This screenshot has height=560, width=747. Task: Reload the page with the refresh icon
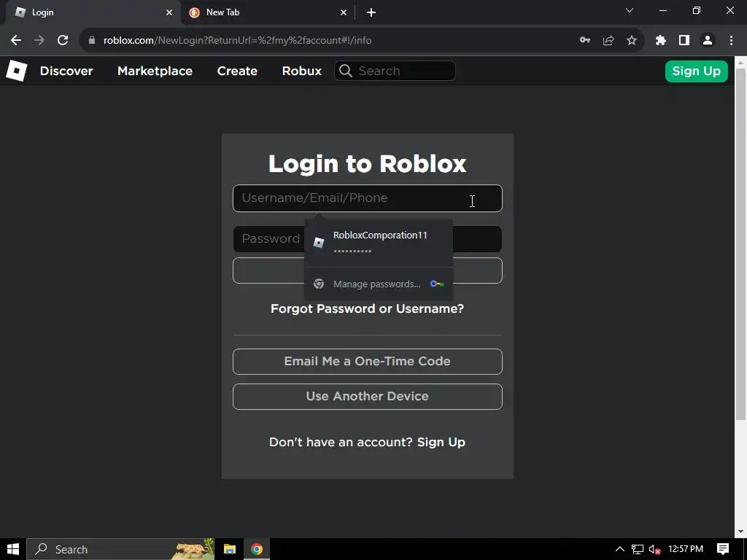pos(63,40)
